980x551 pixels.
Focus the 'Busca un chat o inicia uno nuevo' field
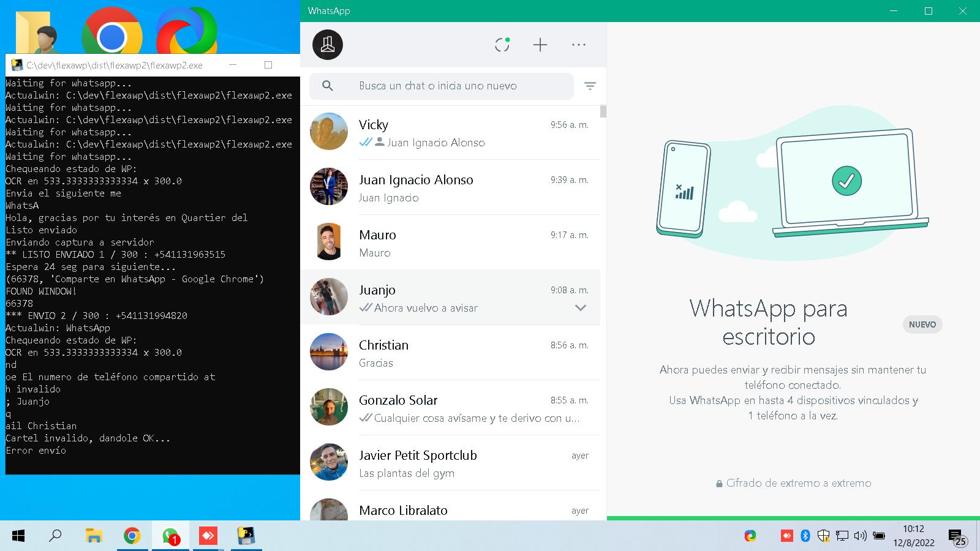point(442,86)
